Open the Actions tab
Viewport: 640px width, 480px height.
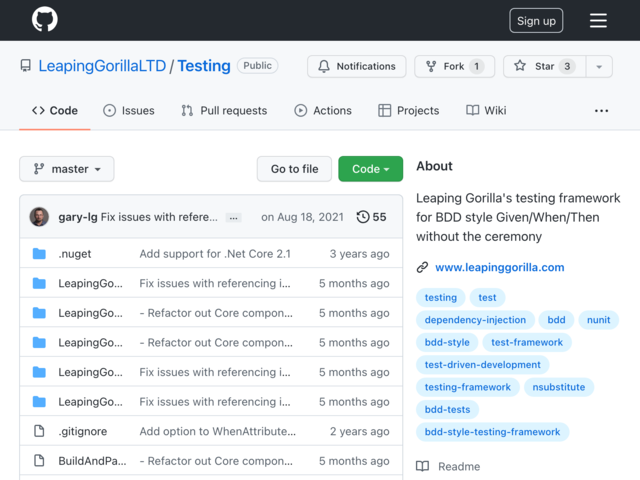click(x=323, y=111)
